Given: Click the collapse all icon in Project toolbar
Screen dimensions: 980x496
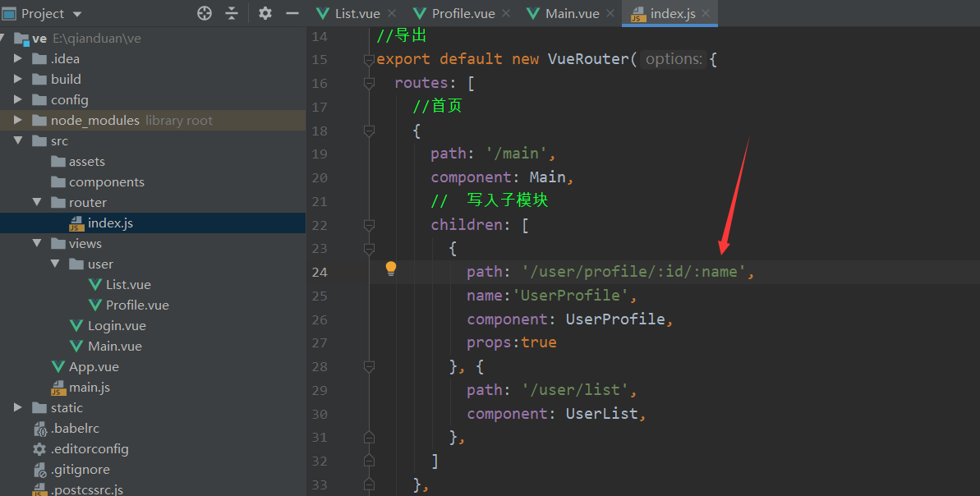Looking at the screenshot, I should 232,13.
